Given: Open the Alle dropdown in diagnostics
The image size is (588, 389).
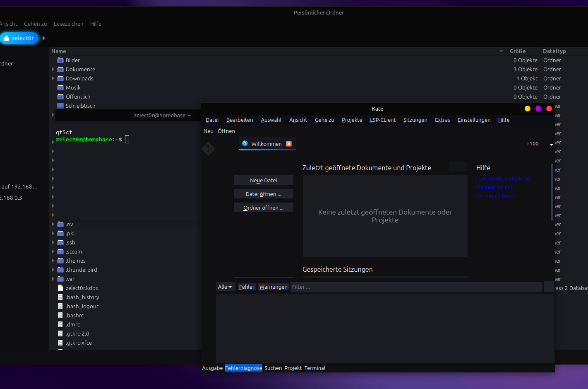Looking at the screenshot, I should [x=226, y=287].
